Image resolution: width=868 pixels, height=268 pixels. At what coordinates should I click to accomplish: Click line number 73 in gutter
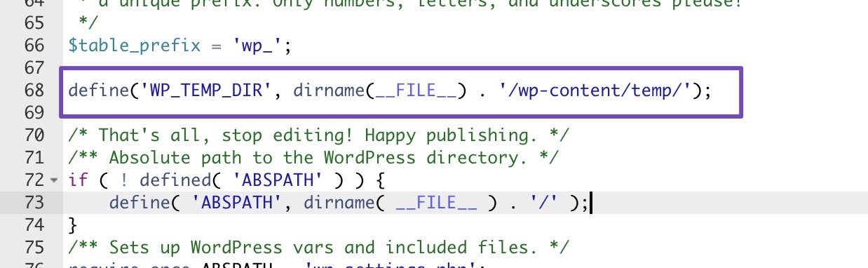click(x=34, y=202)
